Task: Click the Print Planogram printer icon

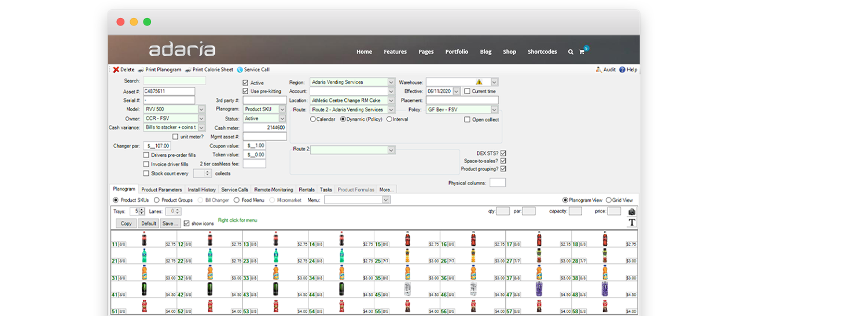Action: coord(141,69)
